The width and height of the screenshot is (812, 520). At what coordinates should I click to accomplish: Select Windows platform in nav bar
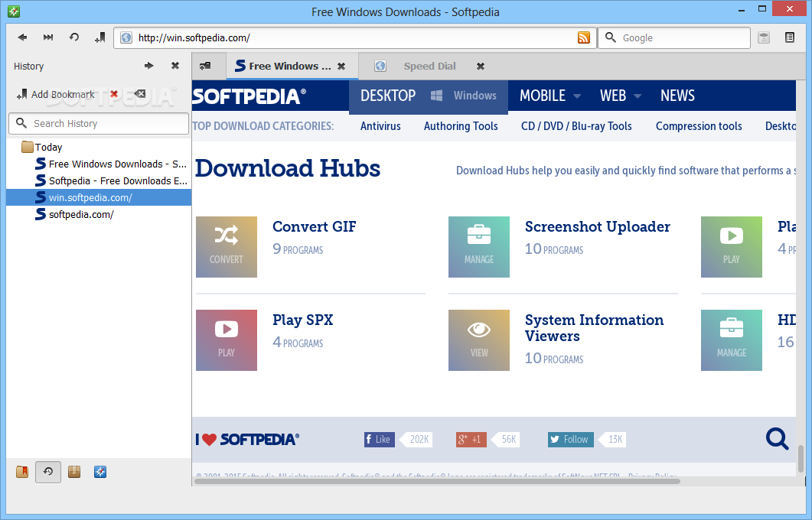pyautogui.click(x=464, y=96)
